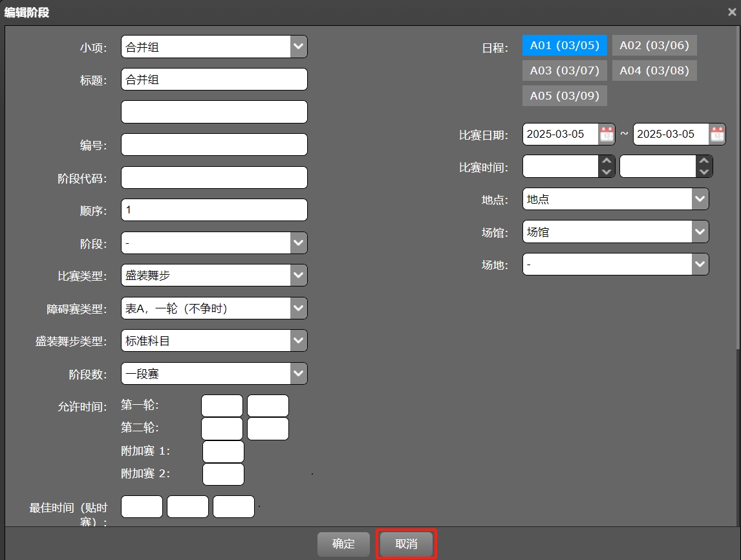Close the 编辑阶段 dialog
The image size is (741, 560).
(x=732, y=11)
